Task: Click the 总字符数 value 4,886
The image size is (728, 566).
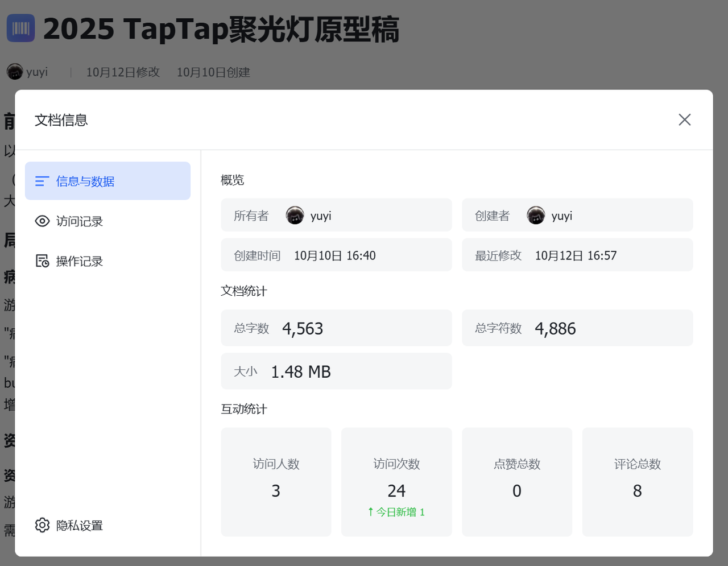Action: pos(555,328)
